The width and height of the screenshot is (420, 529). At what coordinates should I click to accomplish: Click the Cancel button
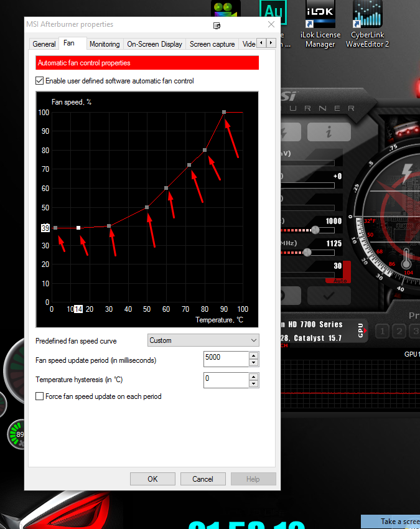(x=203, y=479)
